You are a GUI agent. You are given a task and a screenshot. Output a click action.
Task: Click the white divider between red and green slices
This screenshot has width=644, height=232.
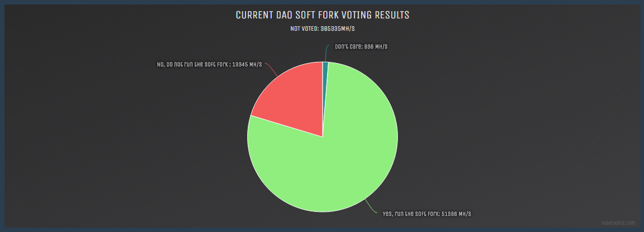coord(286,127)
